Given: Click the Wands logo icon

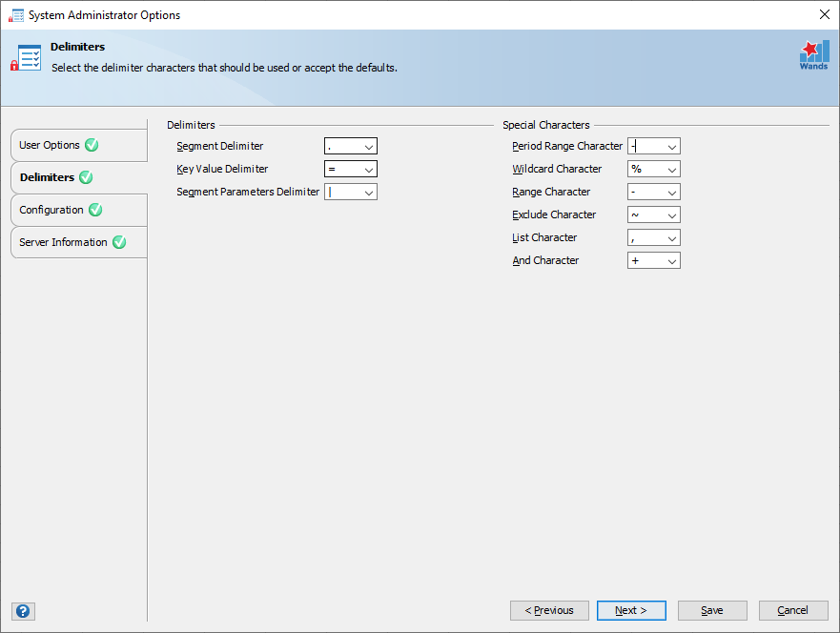Looking at the screenshot, I should tap(814, 55).
